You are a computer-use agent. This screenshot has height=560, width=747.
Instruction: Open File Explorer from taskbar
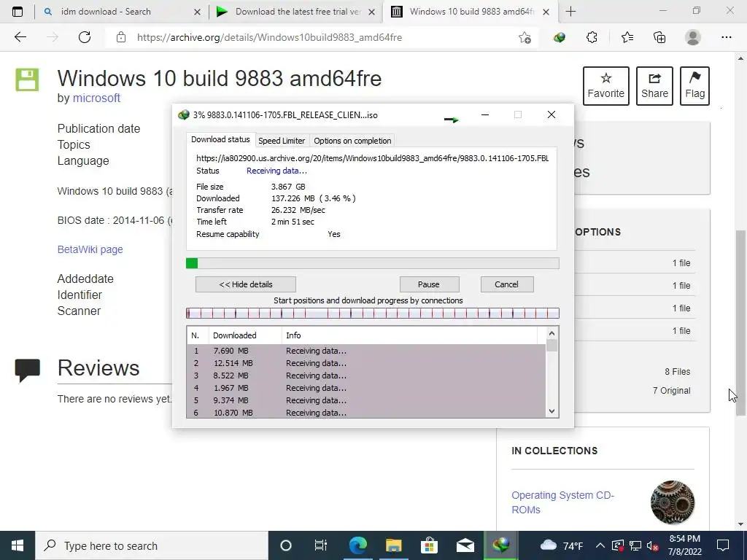pyautogui.click(x=393, y=545)
